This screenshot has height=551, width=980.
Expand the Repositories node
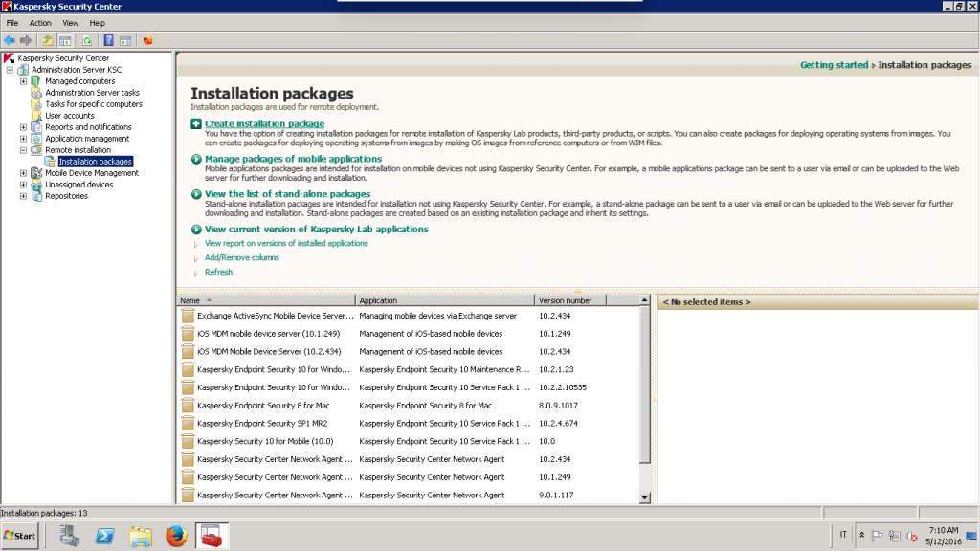tap(23, 196)
